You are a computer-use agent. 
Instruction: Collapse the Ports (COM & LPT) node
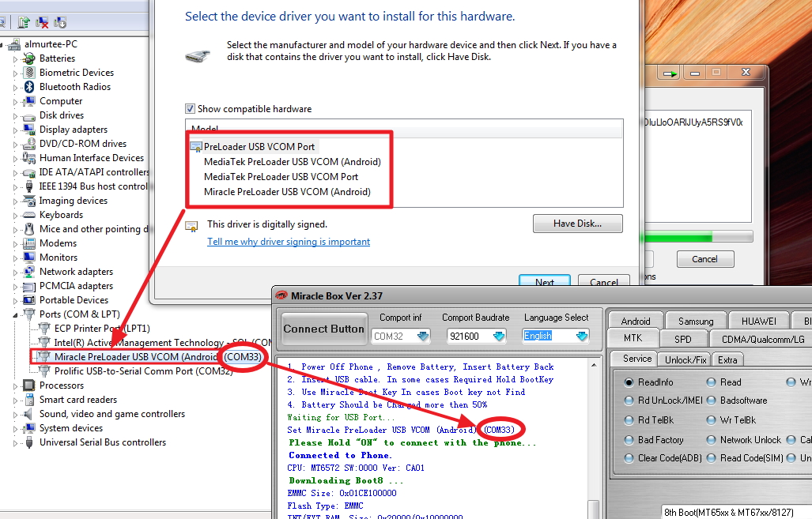coord(16,314)
